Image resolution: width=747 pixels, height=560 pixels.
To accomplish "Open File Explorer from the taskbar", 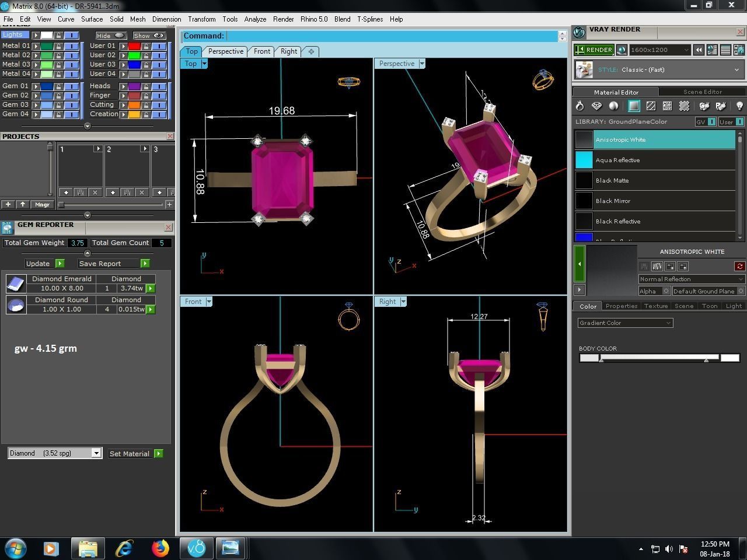I will 88,548.
